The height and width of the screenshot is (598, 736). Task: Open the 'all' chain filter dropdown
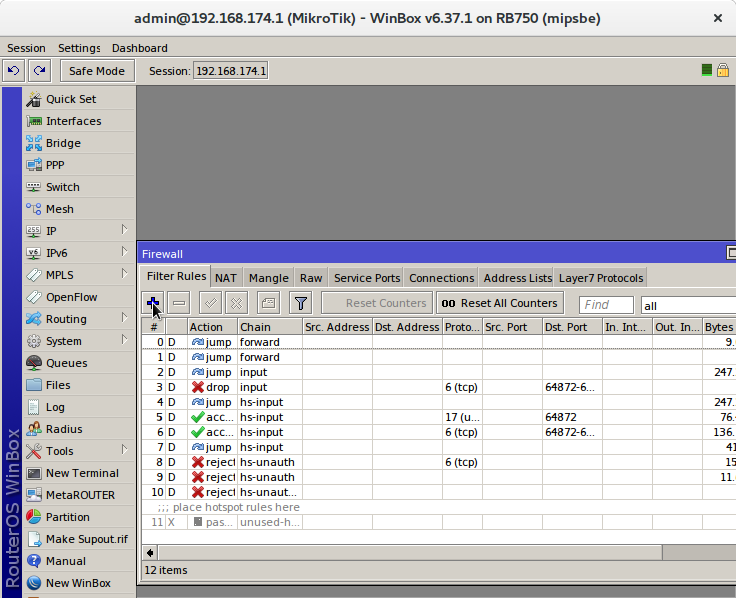click(x=688, y=306)
